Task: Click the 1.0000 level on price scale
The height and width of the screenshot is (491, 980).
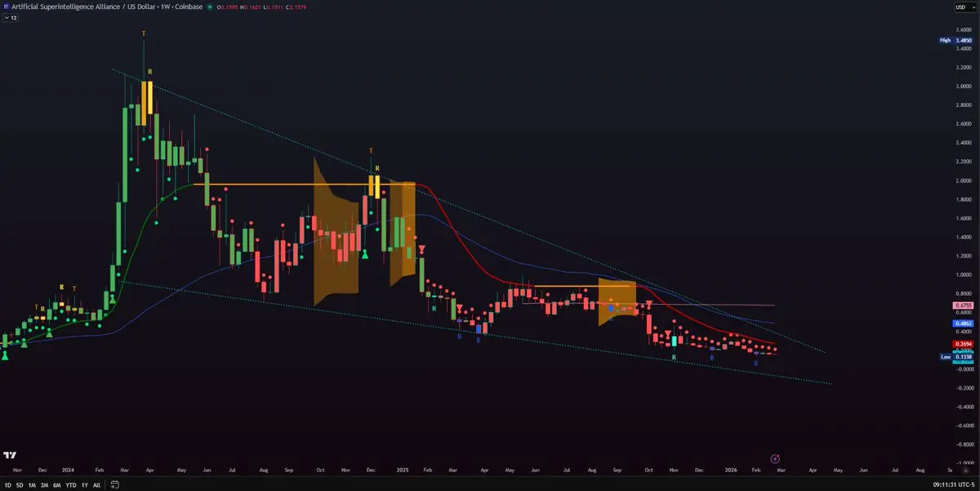Action: [x=964, y=275]
